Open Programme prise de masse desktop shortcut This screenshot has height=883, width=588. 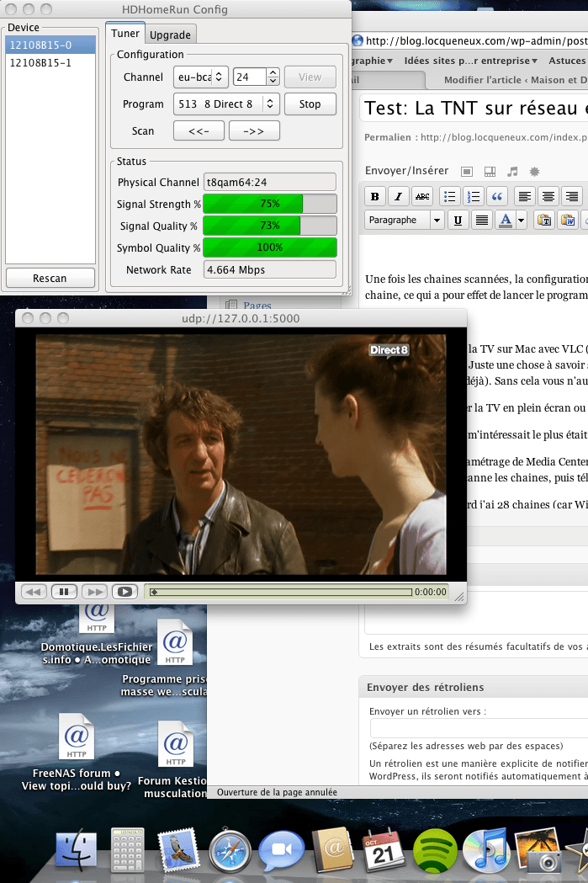tap(174, 657)
